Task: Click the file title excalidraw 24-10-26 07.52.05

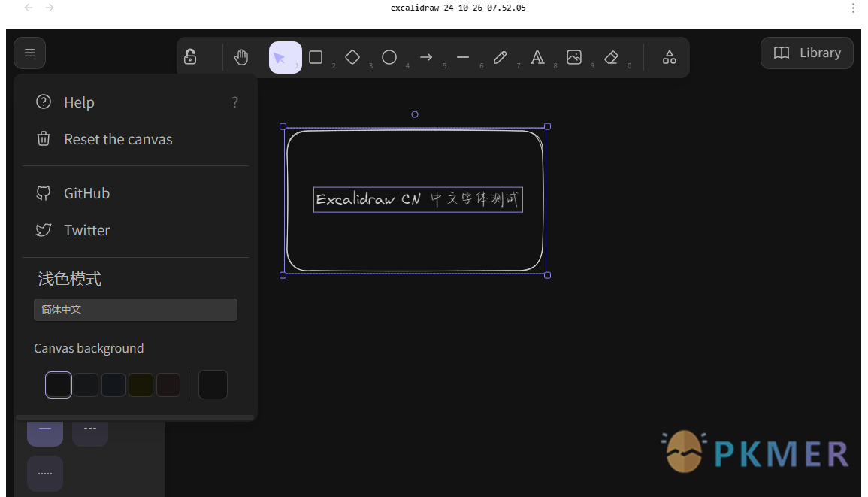Action: pyautogui.click(x=458, y=8)
